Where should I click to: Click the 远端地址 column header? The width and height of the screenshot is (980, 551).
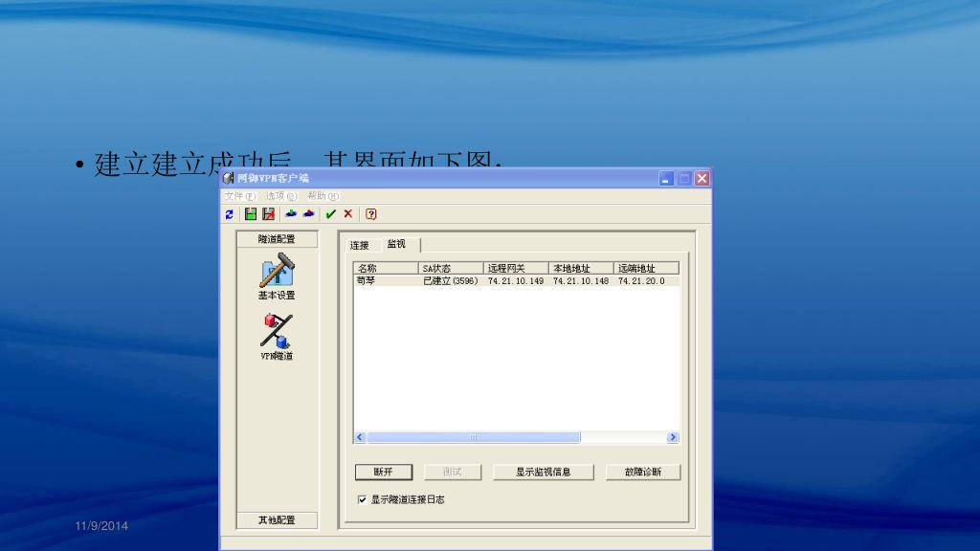[x=646, y=268]
